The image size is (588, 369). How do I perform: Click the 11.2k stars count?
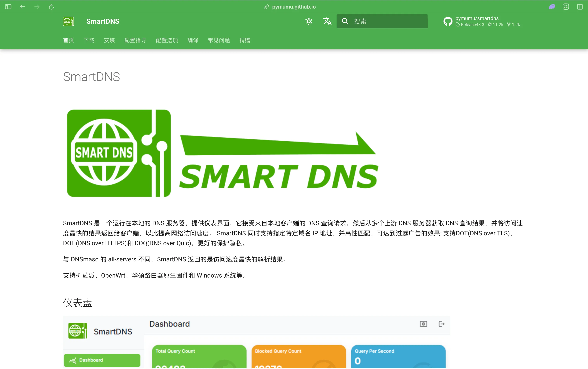click(495, 25)
